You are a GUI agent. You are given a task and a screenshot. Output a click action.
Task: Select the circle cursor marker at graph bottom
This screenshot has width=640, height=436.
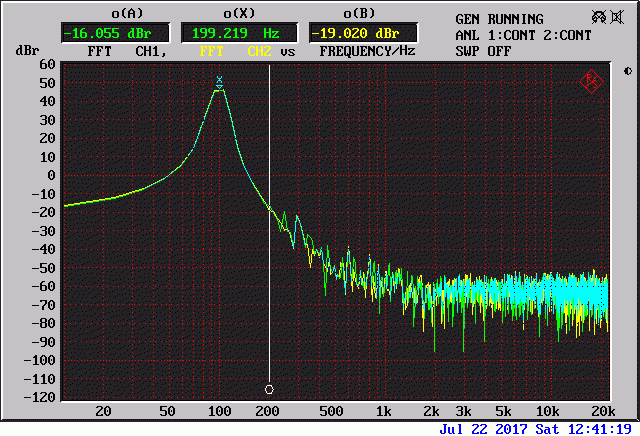(x=269, y=389)
